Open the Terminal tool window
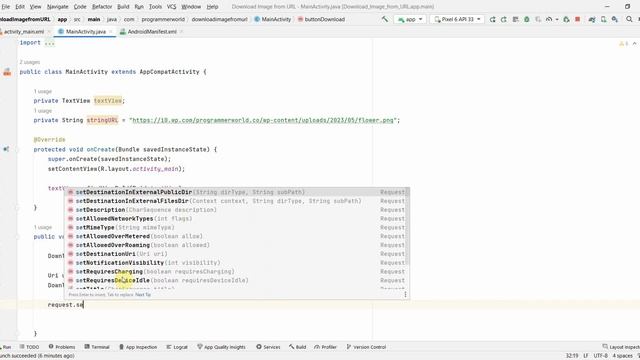The height and width of the screenshot is (360, 640). [97, 347]
